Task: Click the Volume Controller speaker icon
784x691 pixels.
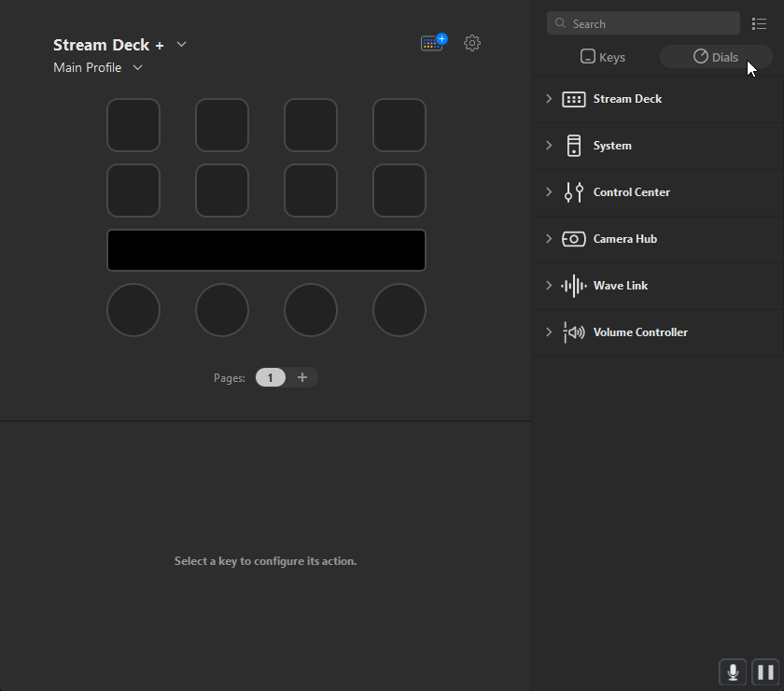Action: [573, 332]
